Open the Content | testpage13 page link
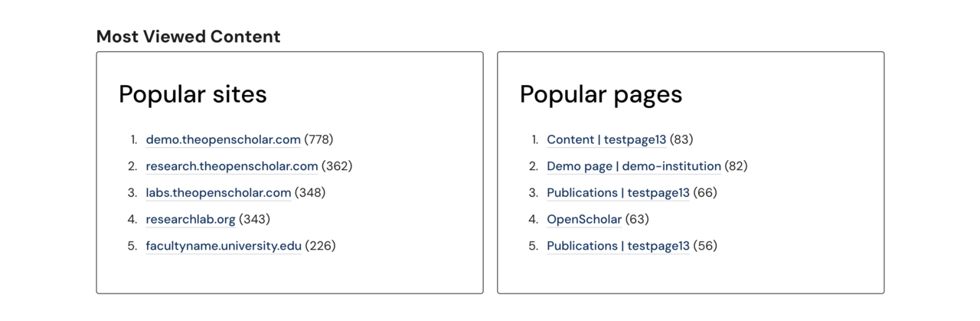The width and height of the screenshot is (980, 321). (606, 139)
